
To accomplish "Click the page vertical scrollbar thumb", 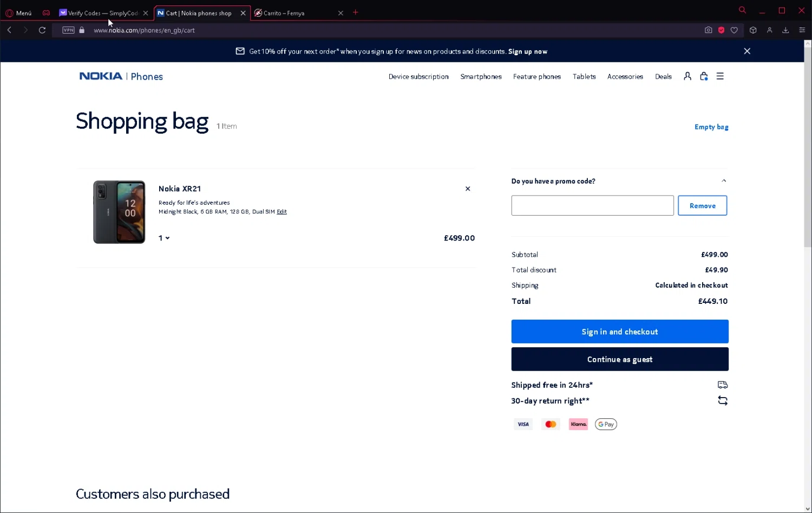I will [x=808, y=147].
